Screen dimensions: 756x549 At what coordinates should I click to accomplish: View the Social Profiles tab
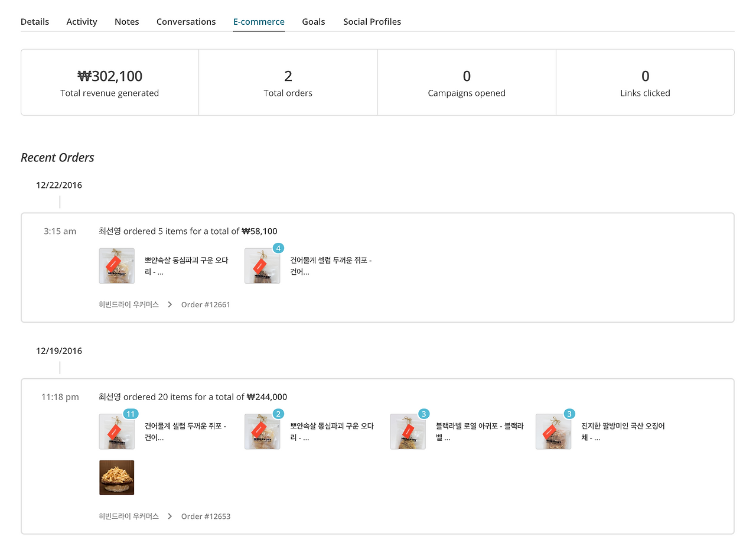(372, 22)
